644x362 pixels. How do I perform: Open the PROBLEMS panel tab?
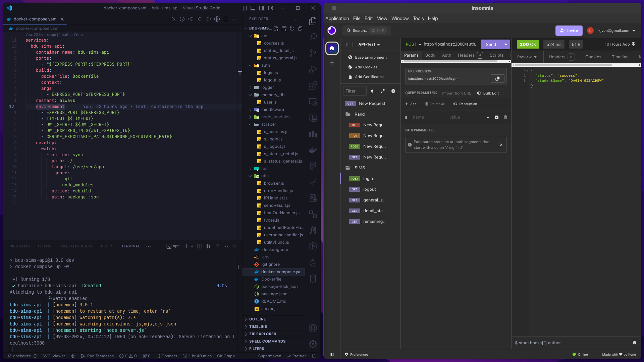[19, 246]
